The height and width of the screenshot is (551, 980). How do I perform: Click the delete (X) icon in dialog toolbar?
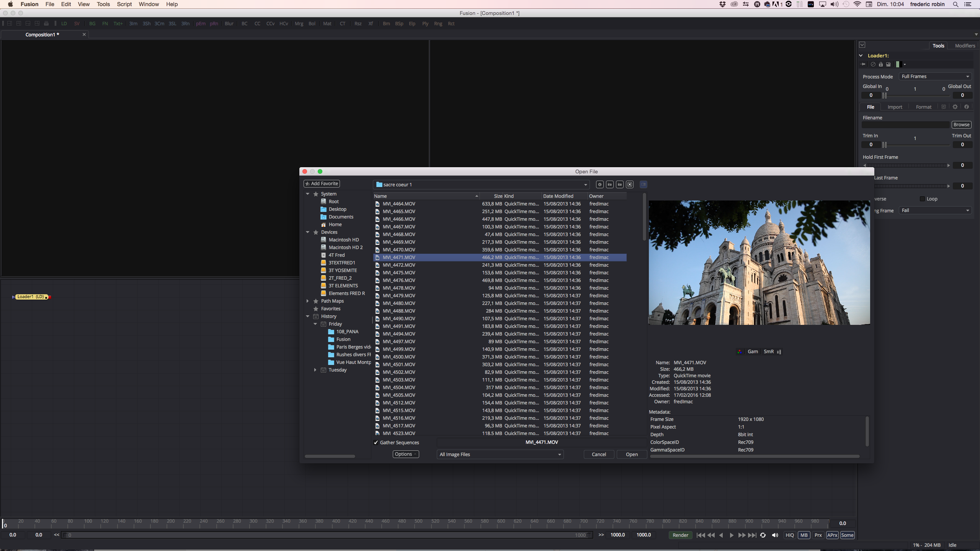(x=630, y=184)
